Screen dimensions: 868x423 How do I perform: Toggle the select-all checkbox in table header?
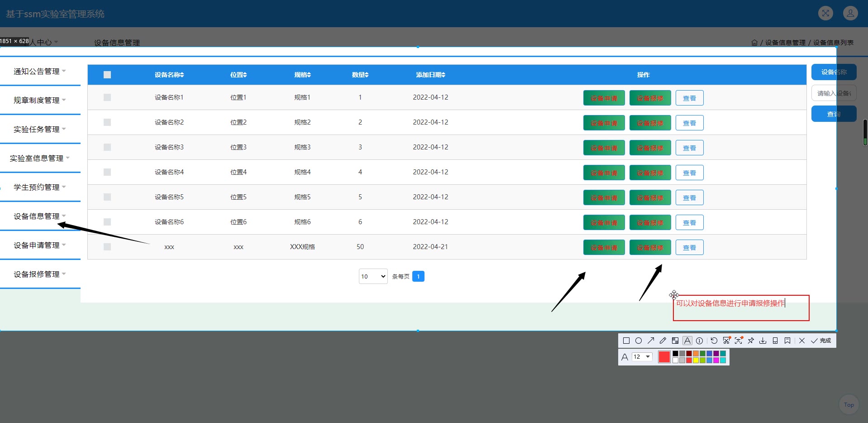[x=107, y=75]
